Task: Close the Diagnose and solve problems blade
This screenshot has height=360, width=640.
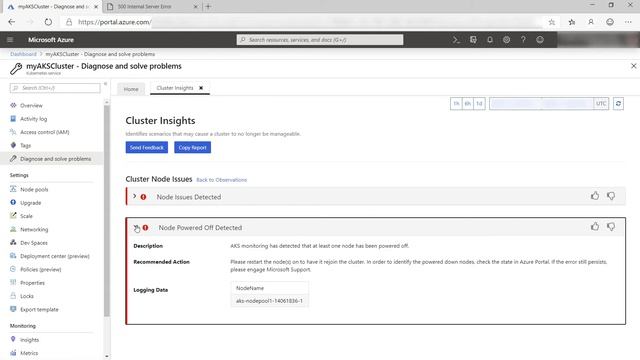Action: [633, 66]
